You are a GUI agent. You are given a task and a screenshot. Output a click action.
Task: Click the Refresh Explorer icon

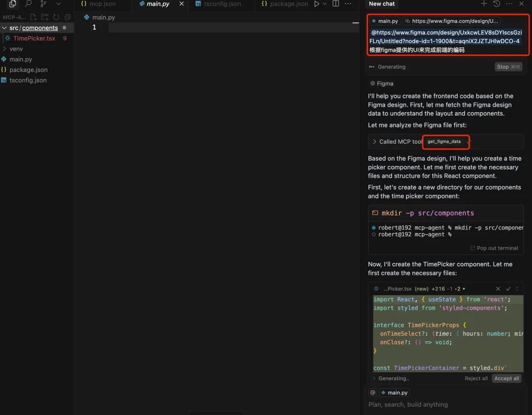(x=56, y=17)
